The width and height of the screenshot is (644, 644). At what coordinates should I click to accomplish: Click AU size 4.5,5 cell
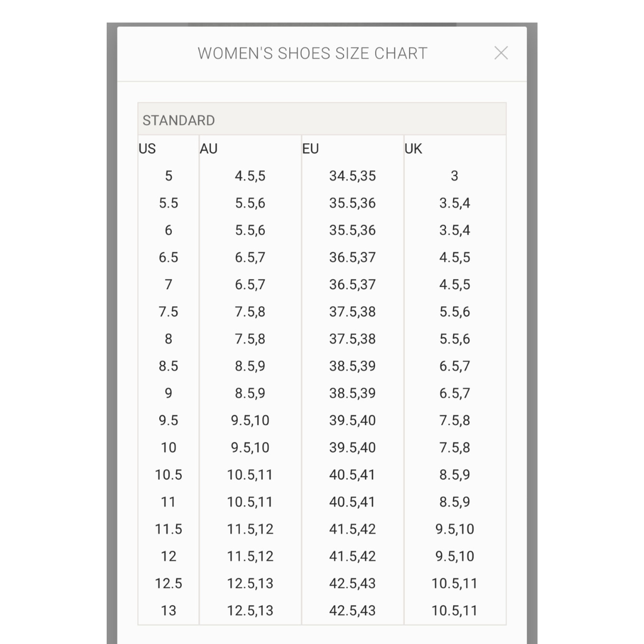(250, 176)
